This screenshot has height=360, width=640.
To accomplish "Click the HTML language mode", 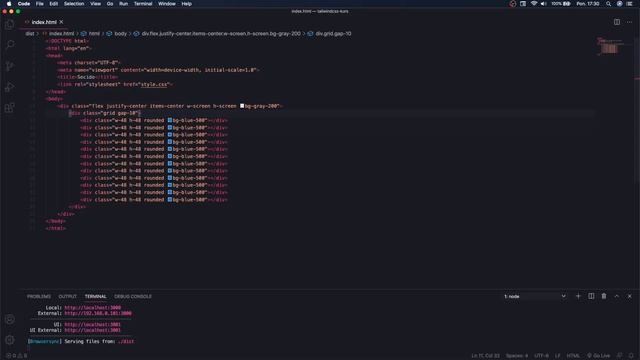I will [x=573, y=356].
